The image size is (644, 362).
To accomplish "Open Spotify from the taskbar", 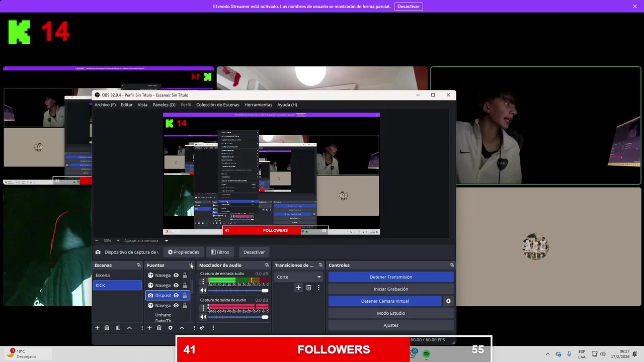I will point(426,354).
